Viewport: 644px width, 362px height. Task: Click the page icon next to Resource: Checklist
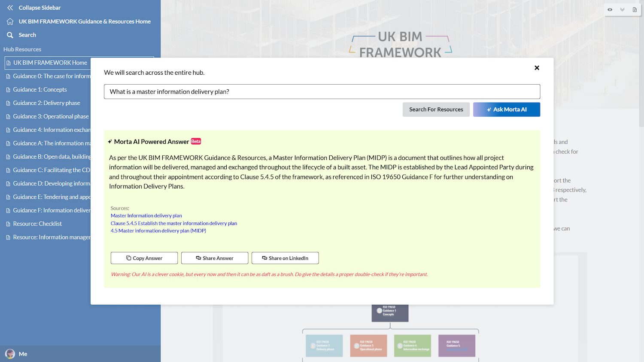(x=8, y=223)
